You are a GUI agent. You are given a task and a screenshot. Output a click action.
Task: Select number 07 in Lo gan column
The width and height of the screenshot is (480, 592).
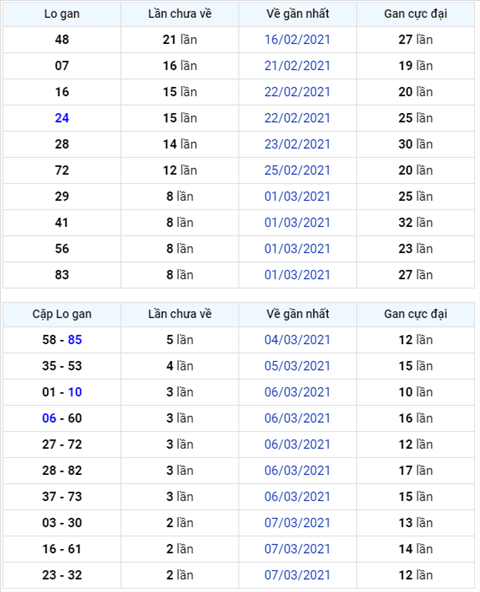click(62, 66)
